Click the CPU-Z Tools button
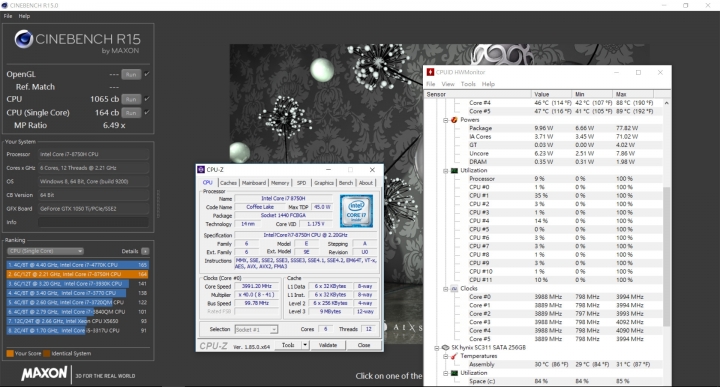Screen dimensions: 720x387 (288, 345)
